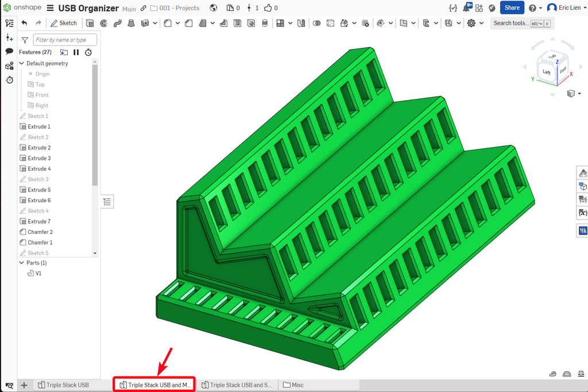
Task: Select the Rib tool
Action: 223,24
